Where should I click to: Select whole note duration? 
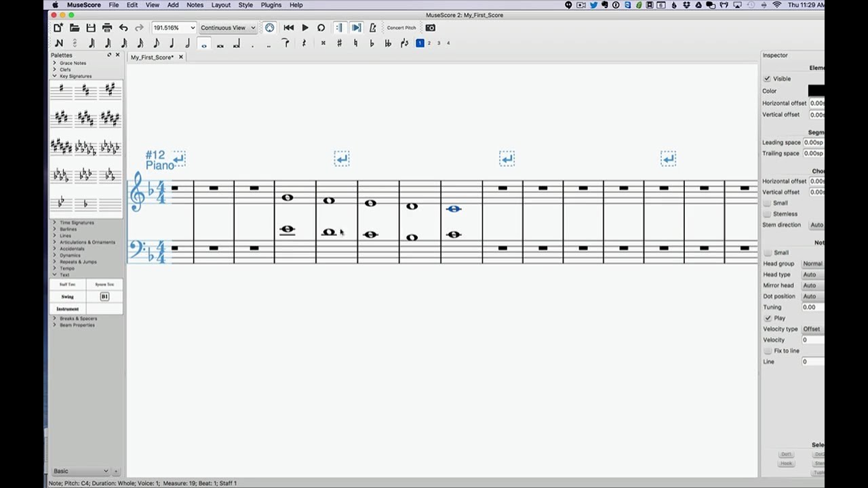coord(204,43)
